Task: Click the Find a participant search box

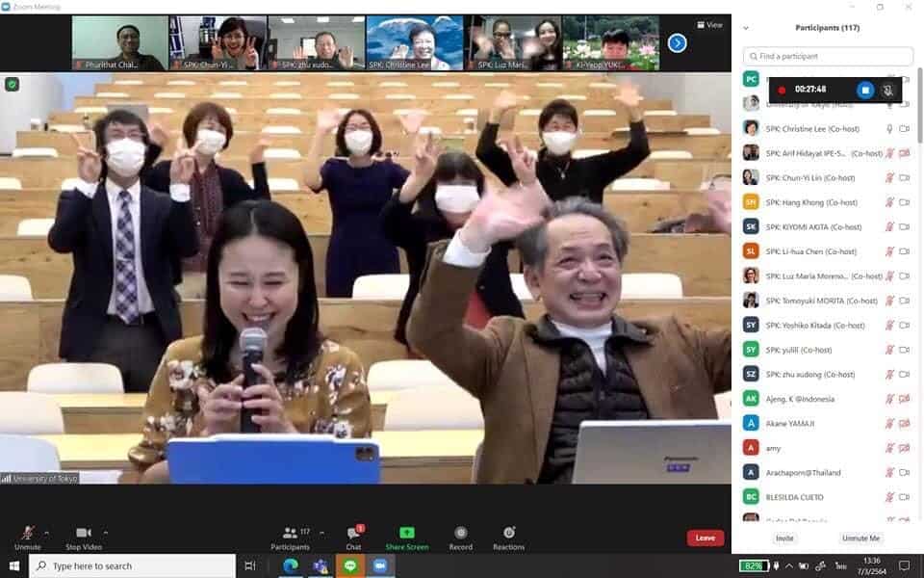Action: (828, 57)
